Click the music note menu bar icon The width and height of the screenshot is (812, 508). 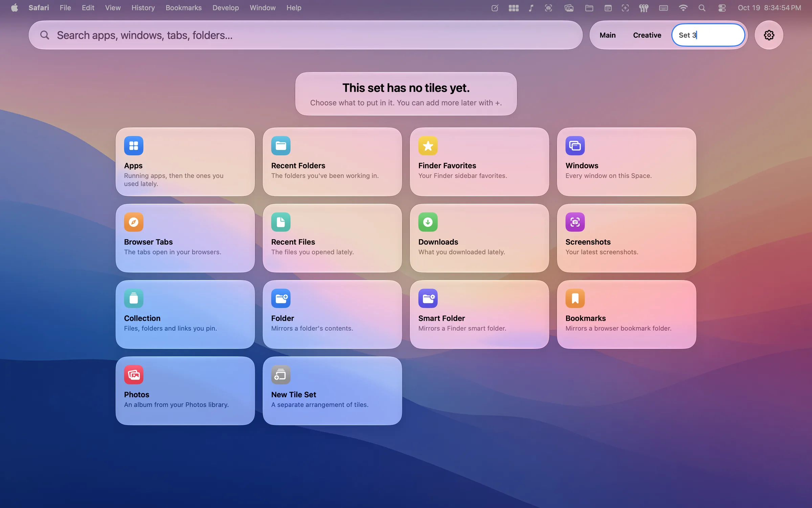(531, 8)
